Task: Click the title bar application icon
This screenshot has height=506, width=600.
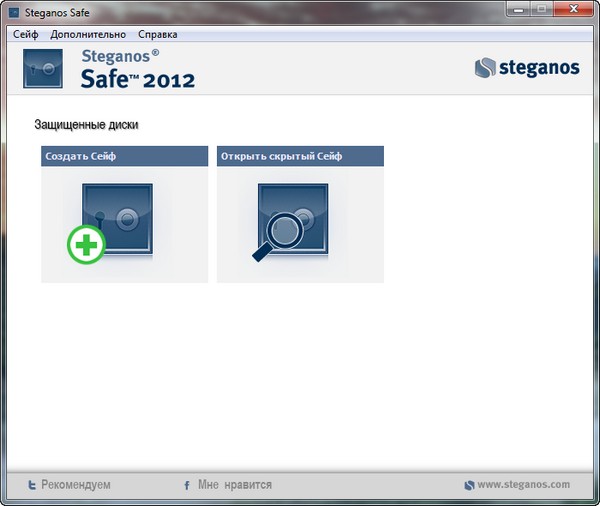Action: (x=14, y=13)
